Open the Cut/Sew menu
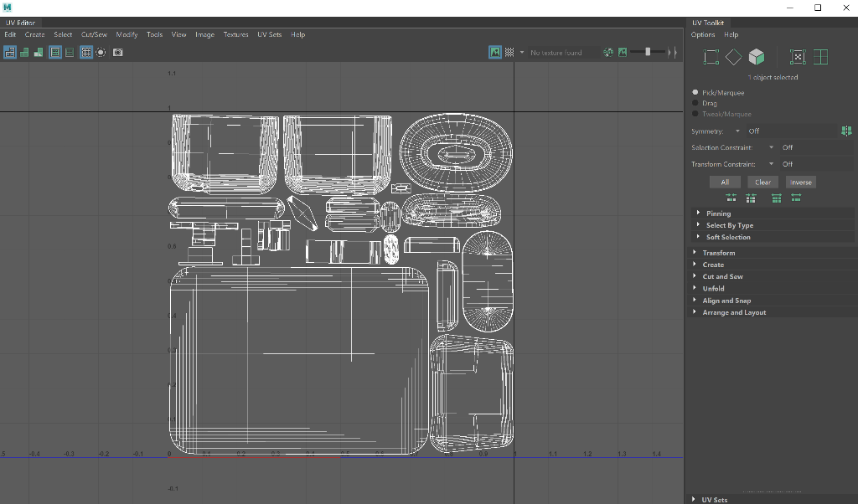This screenshot has width=858, height=504. (x=94, y=34)
